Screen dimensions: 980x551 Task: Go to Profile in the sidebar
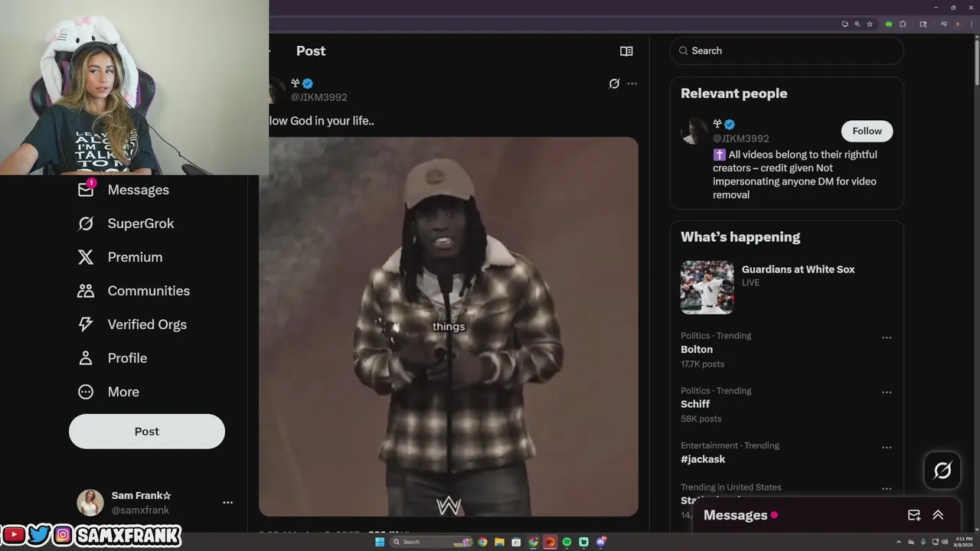click(x=113, y=358)
